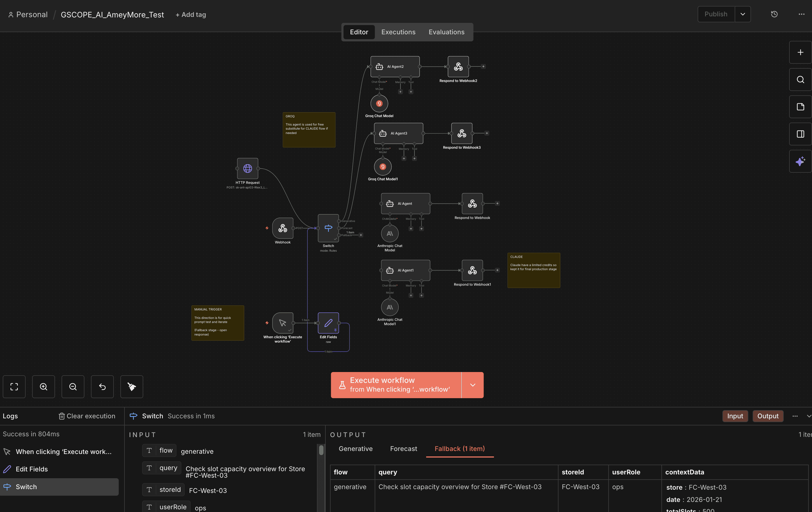Toggle the Output panel button
The width and height of the screenshot is (812, 512).
(x=768, y=416)
